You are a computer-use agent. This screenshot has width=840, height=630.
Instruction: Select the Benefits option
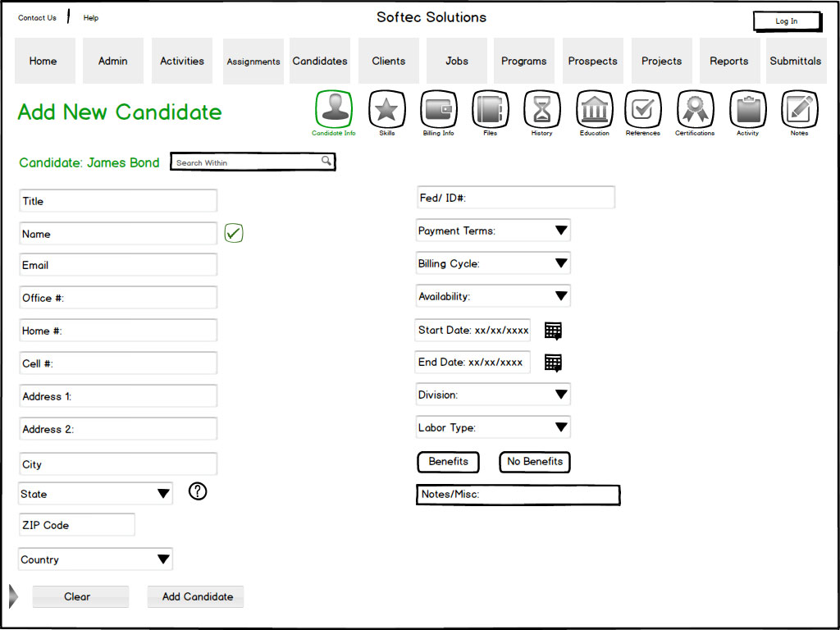tap(448, 462)
